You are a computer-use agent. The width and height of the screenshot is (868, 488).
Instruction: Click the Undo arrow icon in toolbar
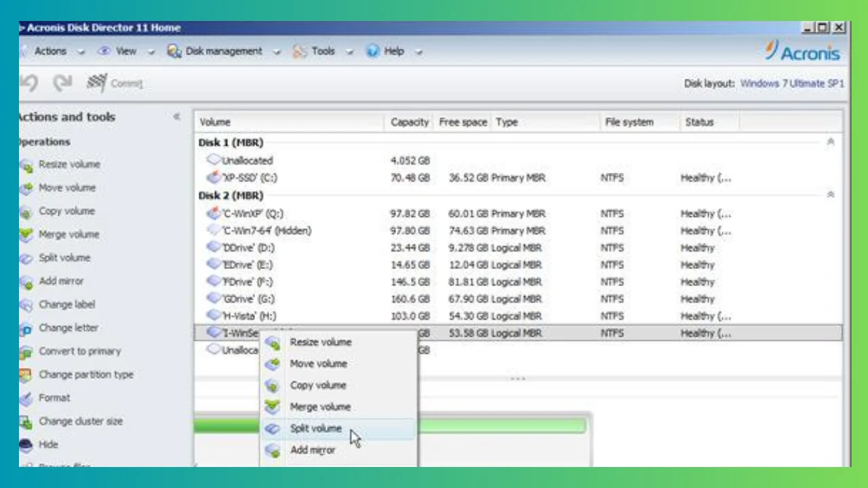(x=28, y=83)
